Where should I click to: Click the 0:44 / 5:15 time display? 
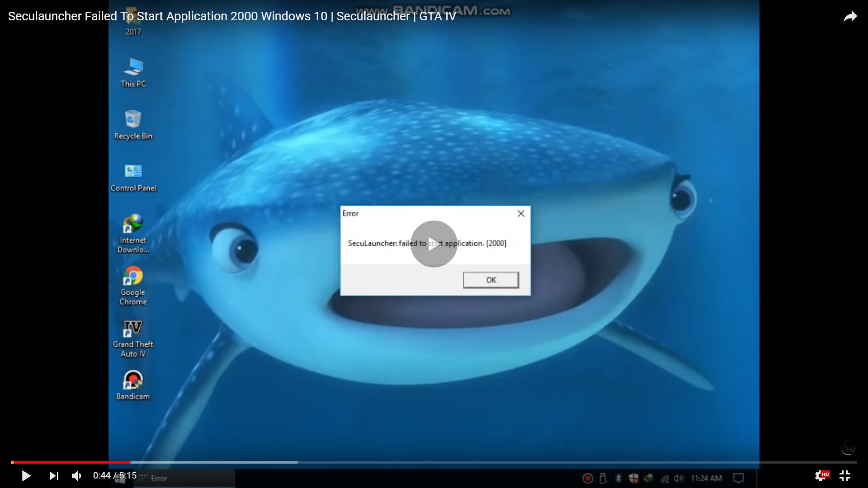click(115, 475)
